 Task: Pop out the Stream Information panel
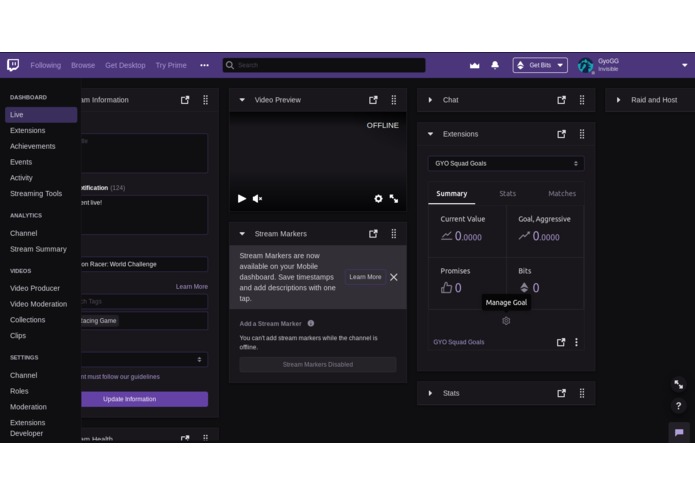pyautogui.click(x=185, y=100)
